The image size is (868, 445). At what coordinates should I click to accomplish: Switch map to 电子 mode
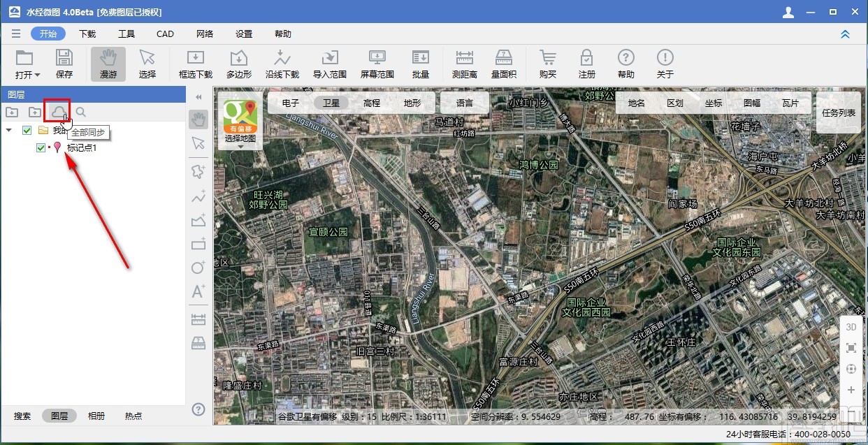pos(291,103)
